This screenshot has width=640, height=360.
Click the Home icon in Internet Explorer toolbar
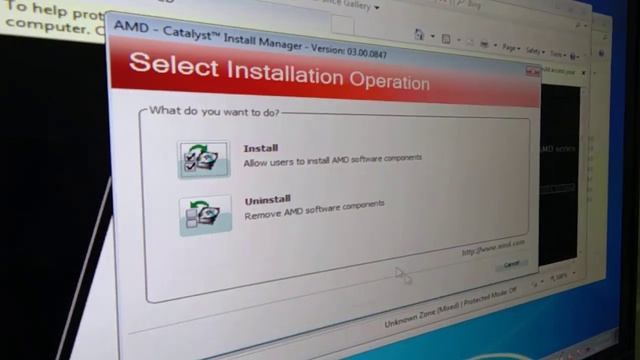pos(419,34)
